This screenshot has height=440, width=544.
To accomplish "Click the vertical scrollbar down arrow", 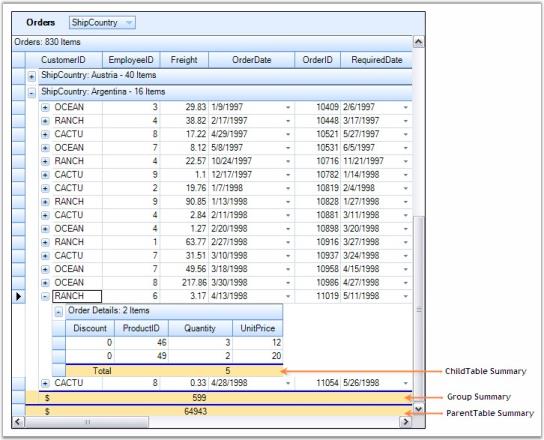I will click(x=418, y=409).
